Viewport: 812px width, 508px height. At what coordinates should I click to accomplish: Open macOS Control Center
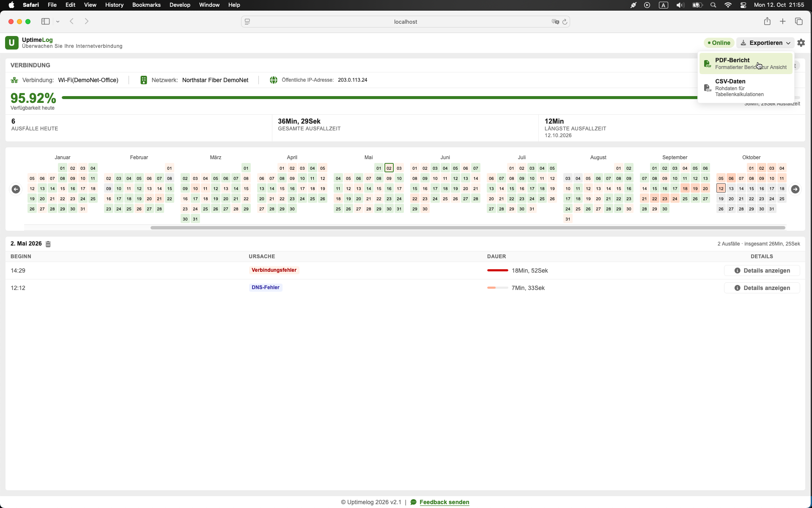click(743, 5)
